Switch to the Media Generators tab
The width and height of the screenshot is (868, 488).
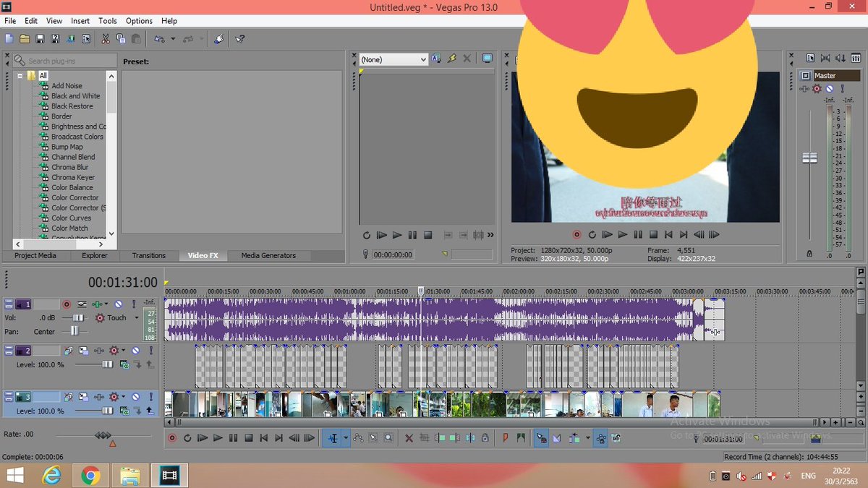(x=268, y=255)
